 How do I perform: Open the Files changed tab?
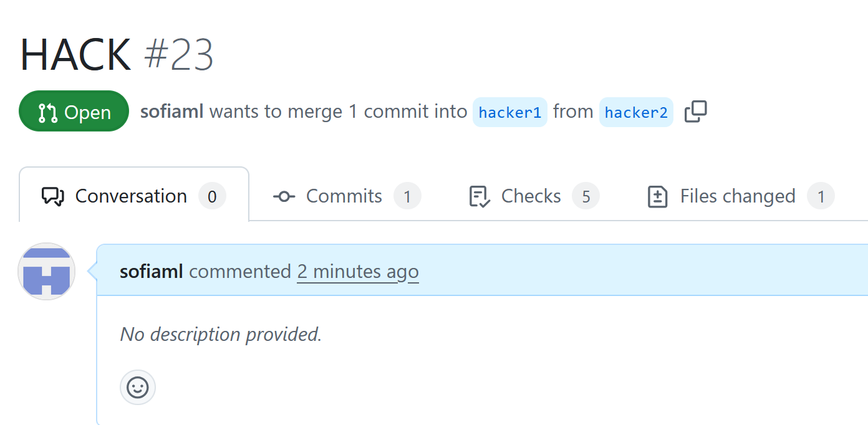pos(736,196)
